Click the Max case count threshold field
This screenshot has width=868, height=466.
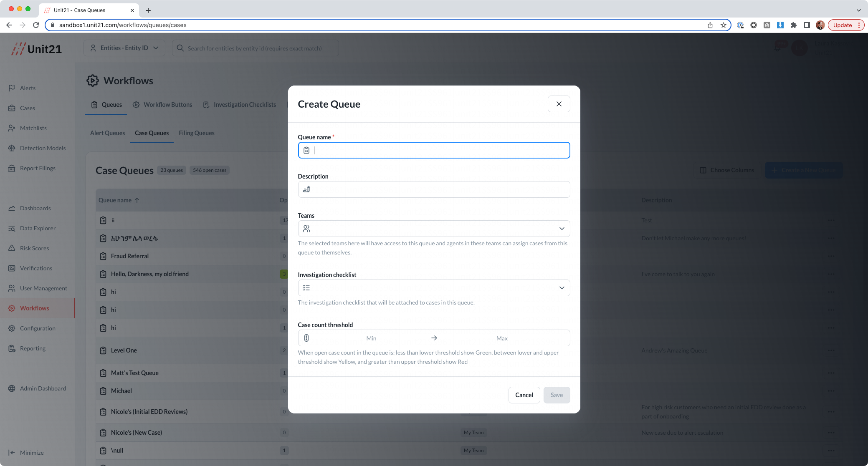tap(501, 338)
